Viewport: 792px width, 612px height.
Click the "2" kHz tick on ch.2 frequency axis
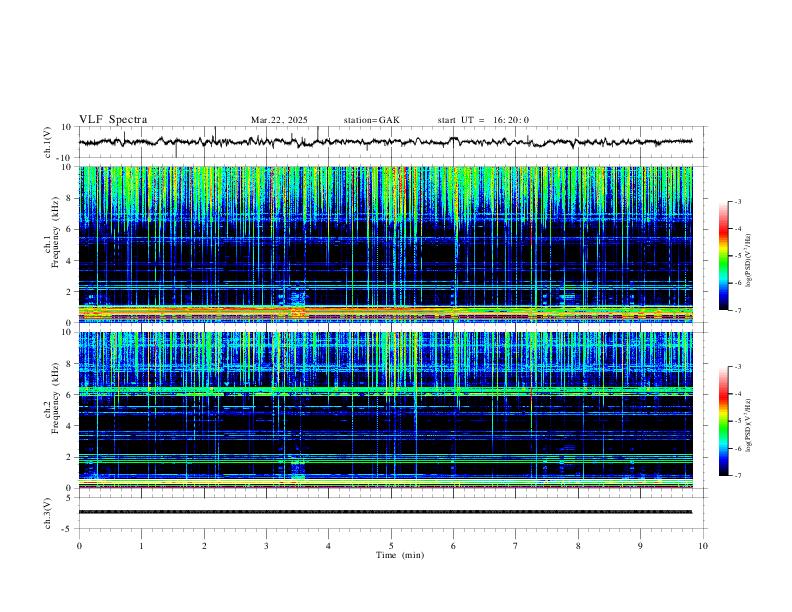coord(70,457)
